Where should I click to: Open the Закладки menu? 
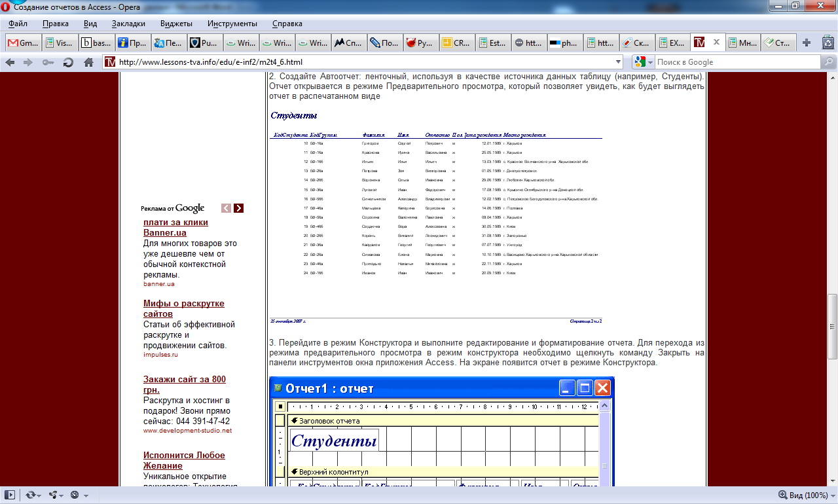click(128, 24)
